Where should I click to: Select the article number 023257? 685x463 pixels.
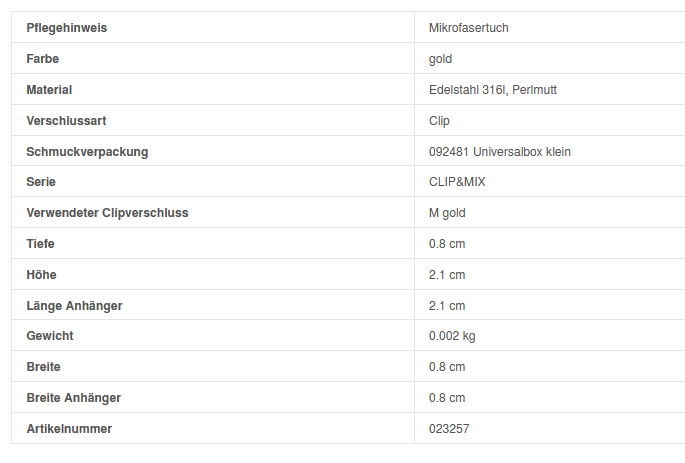[448, 429]
